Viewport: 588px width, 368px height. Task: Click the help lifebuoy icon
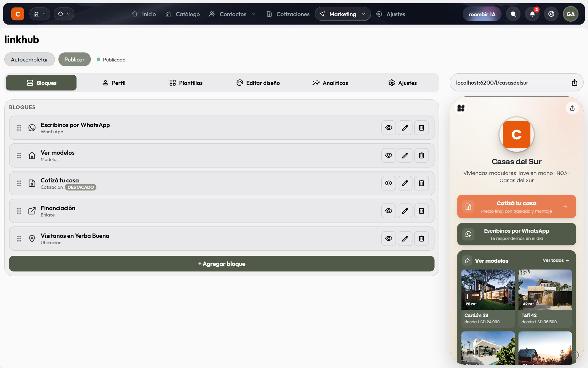pyautogui.click(x=551, y=14)
